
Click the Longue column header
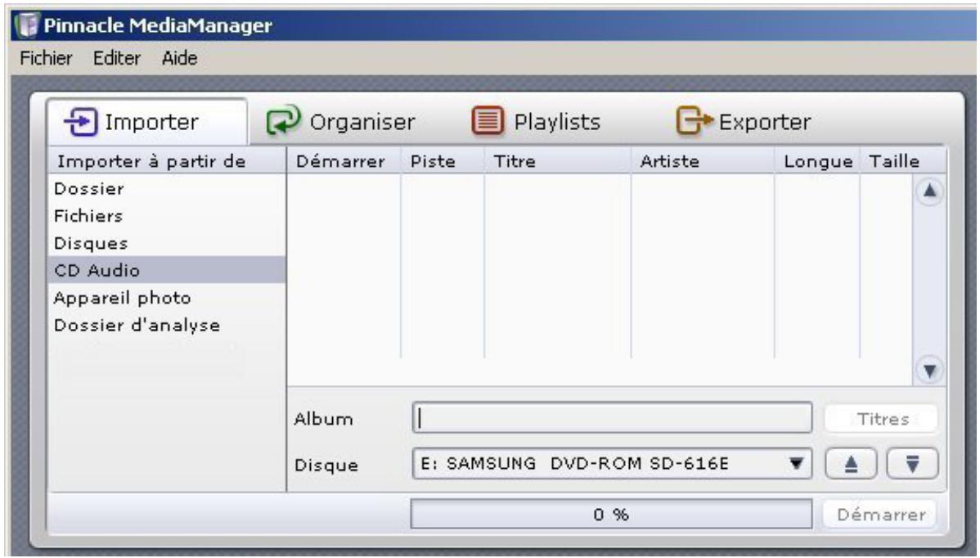[x=817, y=161]
